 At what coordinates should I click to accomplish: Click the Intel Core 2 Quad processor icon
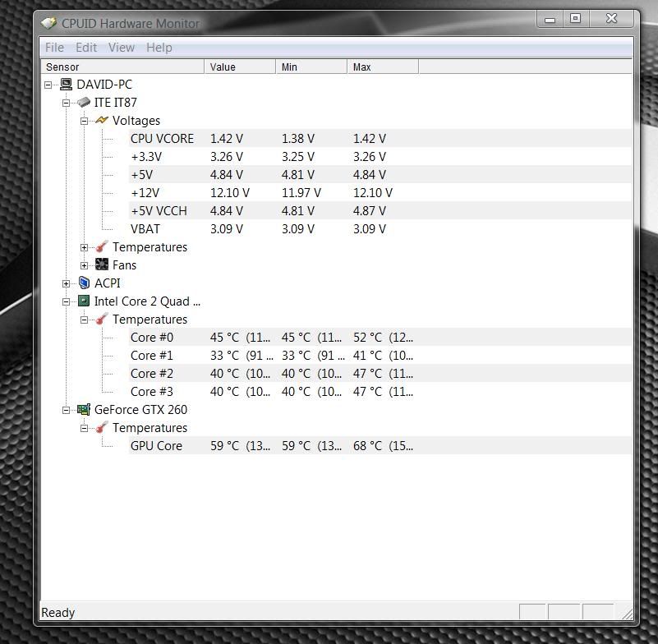tap(84, 301)
